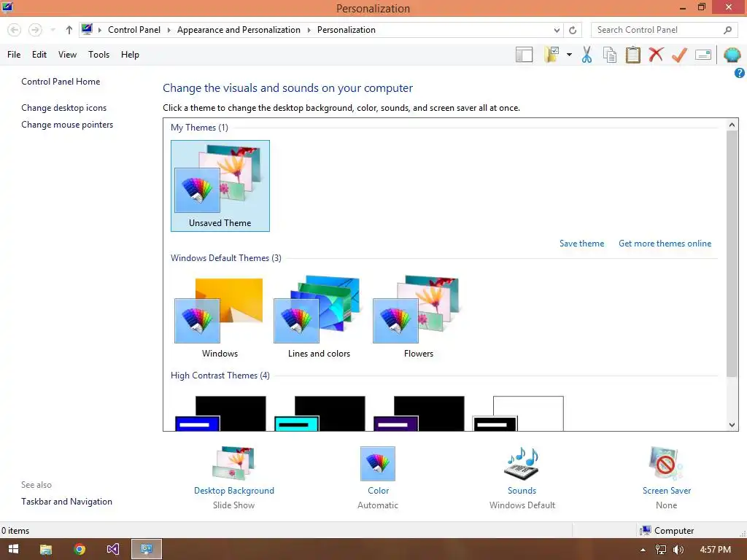Expand chevron after Appearance and Personalization
The height and width of the screenshot is (560, 747).
click(x=309, y=30)
